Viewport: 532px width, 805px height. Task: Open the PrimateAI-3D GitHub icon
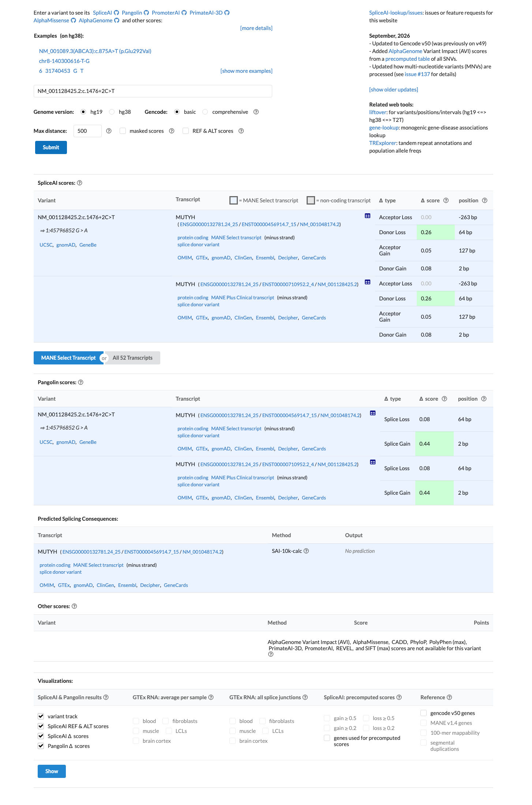(227, 13)
